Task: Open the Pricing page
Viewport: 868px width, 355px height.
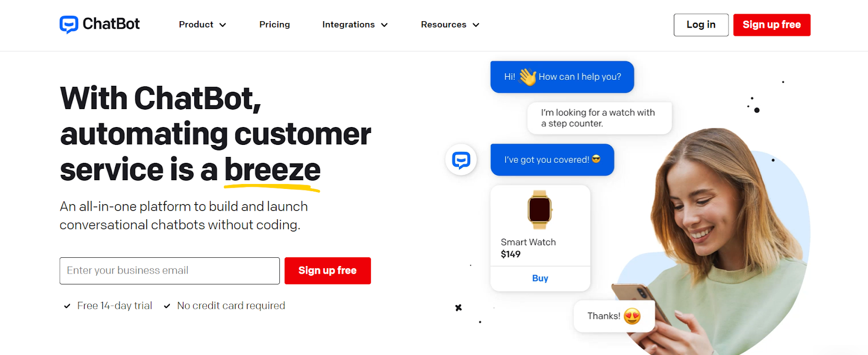Action: click(x=275, y=24)
